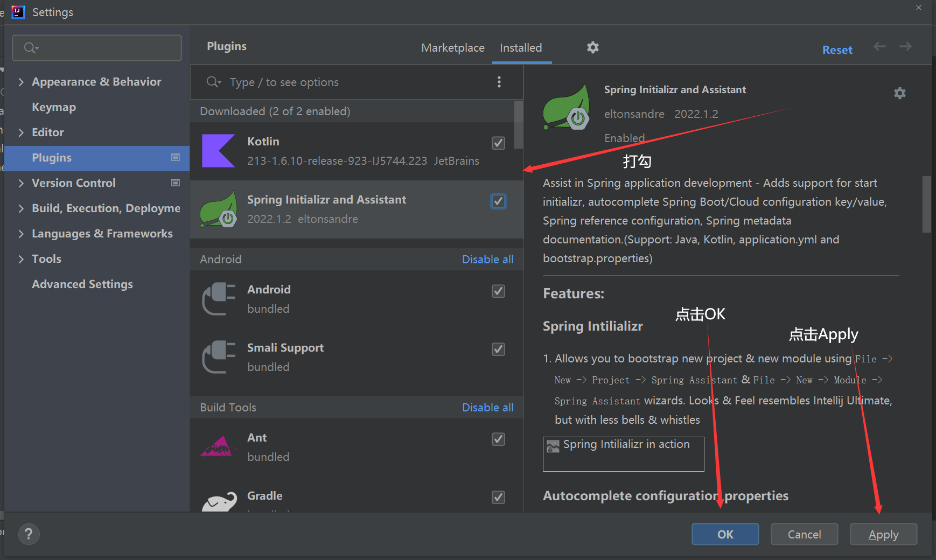This screenshot has width=936, height=560.
Task: Open Advanced Settings page
Action: tap(82, 284)
